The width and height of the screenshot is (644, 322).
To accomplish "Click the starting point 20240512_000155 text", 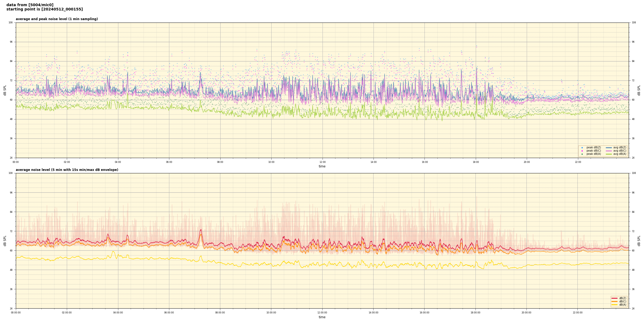I will (45, 9).
